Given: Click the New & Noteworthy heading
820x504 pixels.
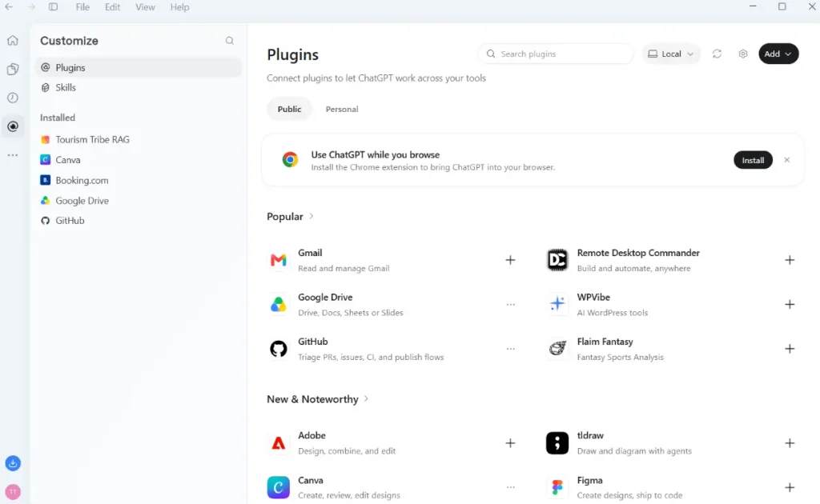Looking at the screenshot, I should tap(313, 399).
